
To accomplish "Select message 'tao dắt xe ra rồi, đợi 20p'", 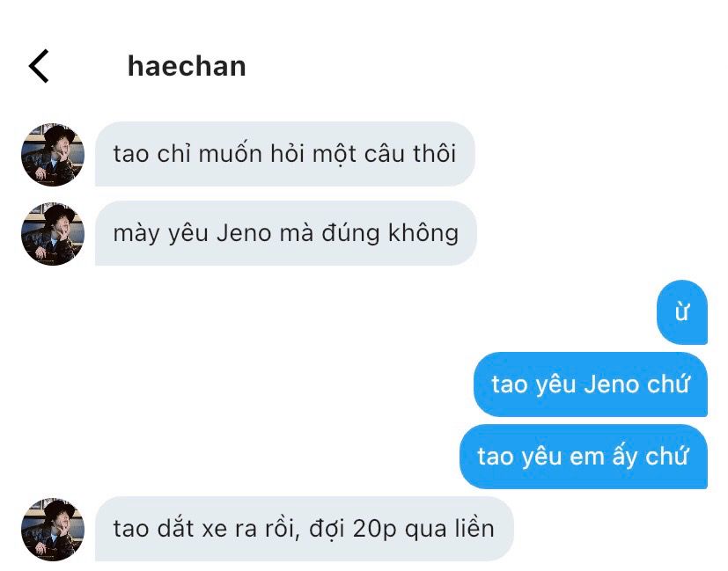I will point(304,529).
